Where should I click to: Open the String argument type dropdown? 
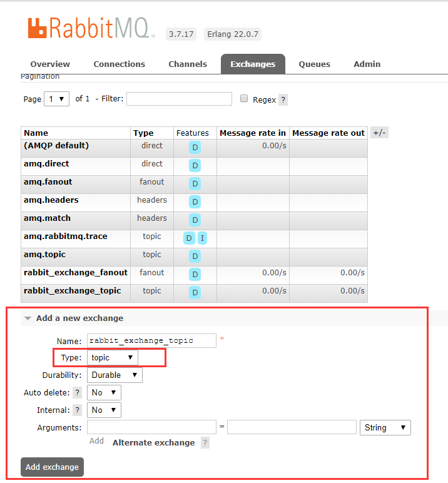pos(385,427)
